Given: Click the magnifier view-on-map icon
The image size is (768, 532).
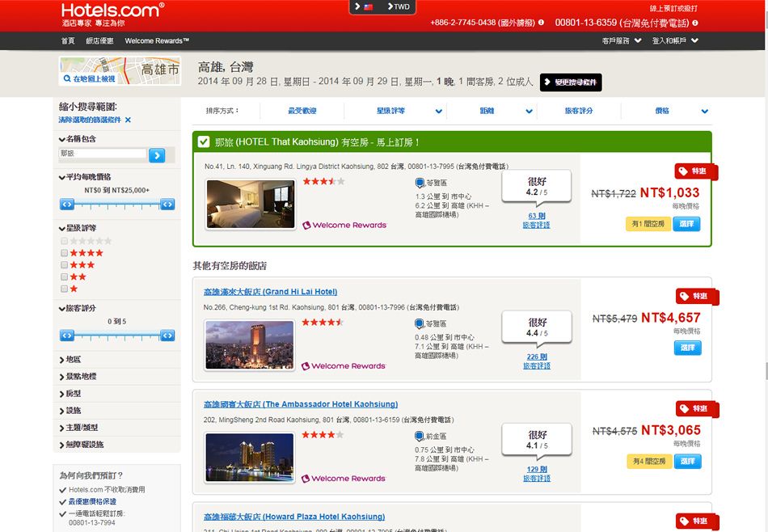Looking at the screenshot, I should click(66, 78).
